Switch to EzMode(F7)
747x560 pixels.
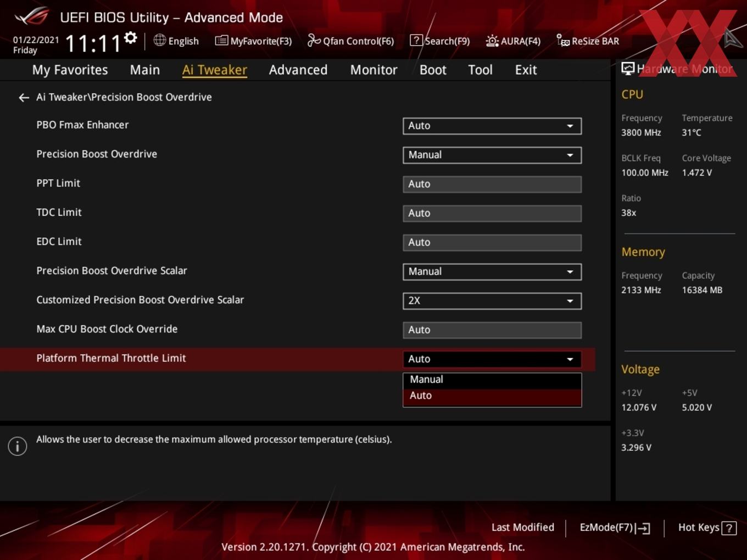(x=606, y=528)
